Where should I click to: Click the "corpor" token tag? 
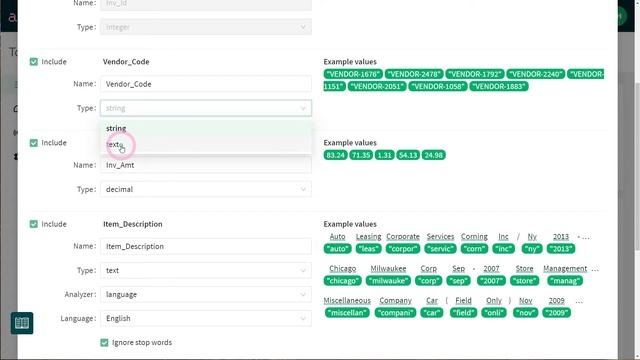click(403, 249)
